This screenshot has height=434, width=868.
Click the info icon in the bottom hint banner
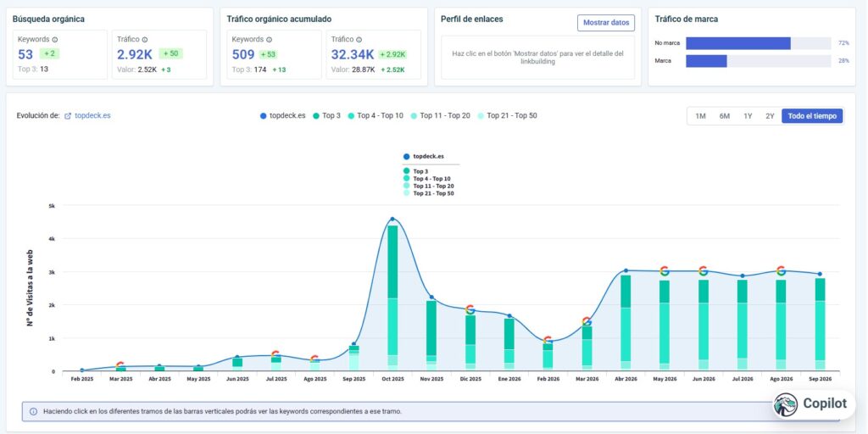pyautogui.click(x=33, y=412)
